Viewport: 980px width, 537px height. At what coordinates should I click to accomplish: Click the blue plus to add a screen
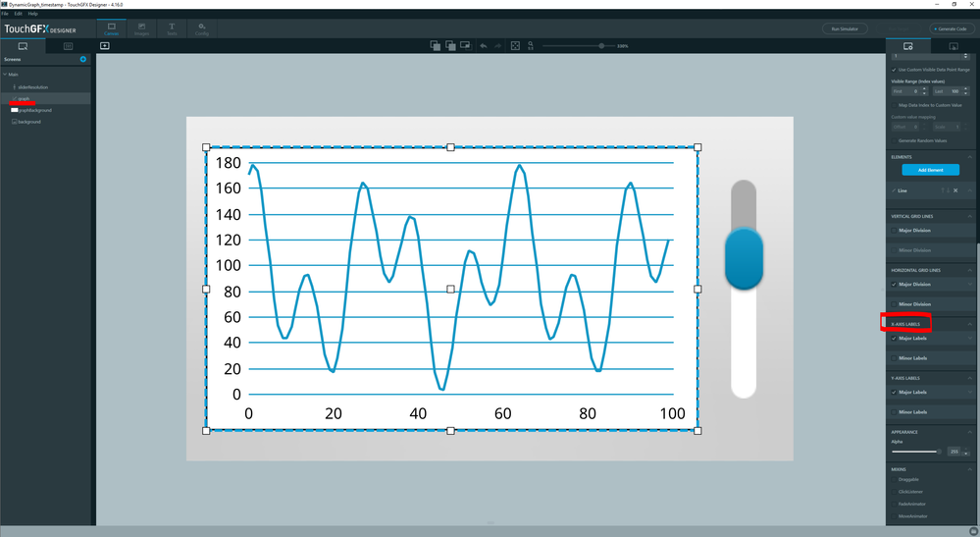click(x=83, y=59)
